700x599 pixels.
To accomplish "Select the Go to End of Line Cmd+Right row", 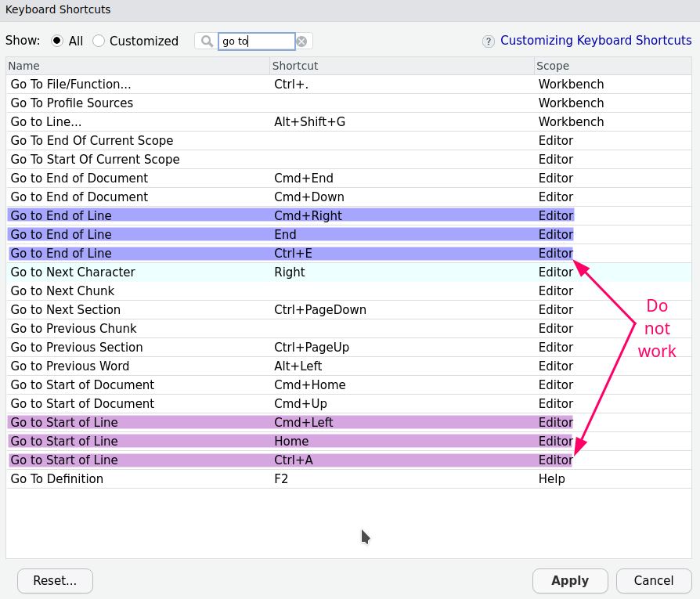I will [x=235, y=215].
